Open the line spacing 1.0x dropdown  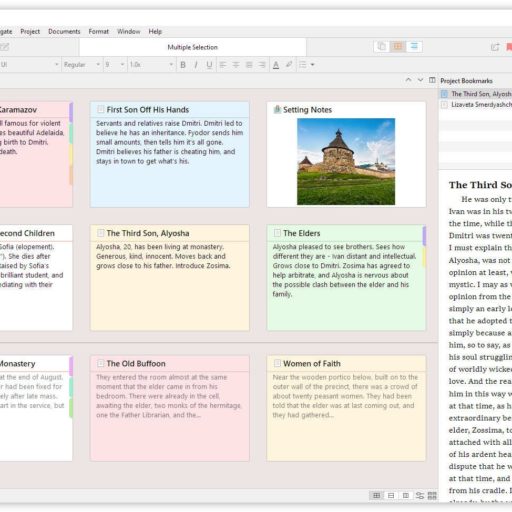(x=151, y=64)
